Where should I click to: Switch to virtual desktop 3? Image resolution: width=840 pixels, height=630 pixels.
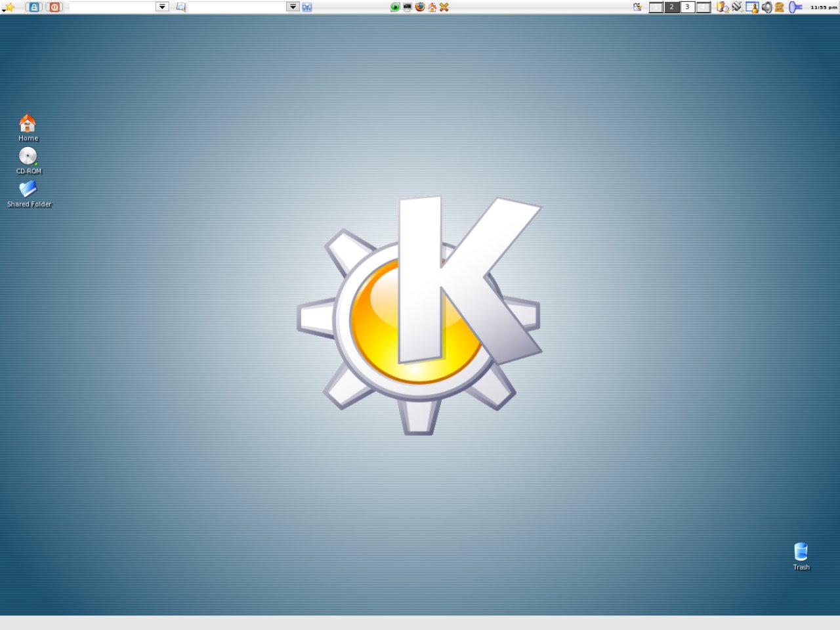pyautogui.click(x=687, y=7)
